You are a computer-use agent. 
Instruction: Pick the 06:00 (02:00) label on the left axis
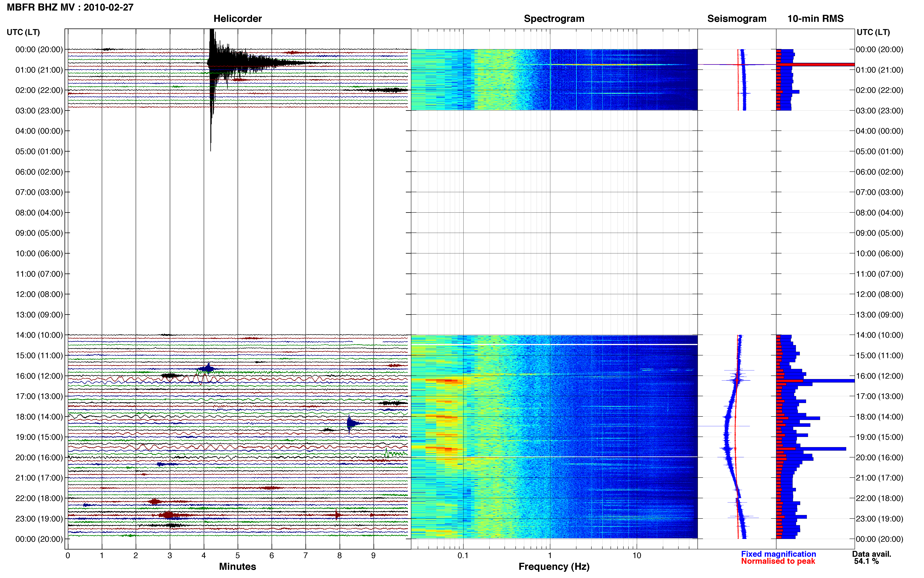pos(39,172)
